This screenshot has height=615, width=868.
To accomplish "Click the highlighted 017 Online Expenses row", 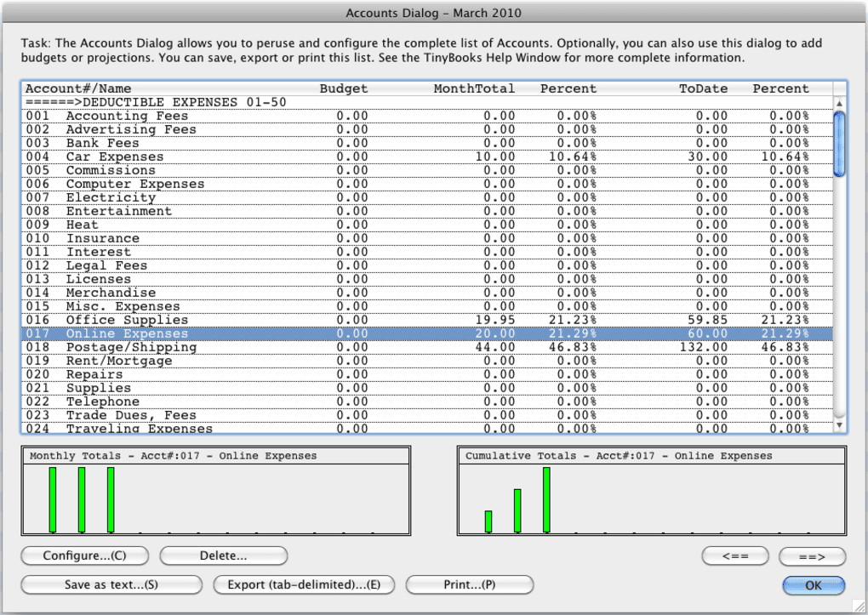I will (x=427, y=333).
